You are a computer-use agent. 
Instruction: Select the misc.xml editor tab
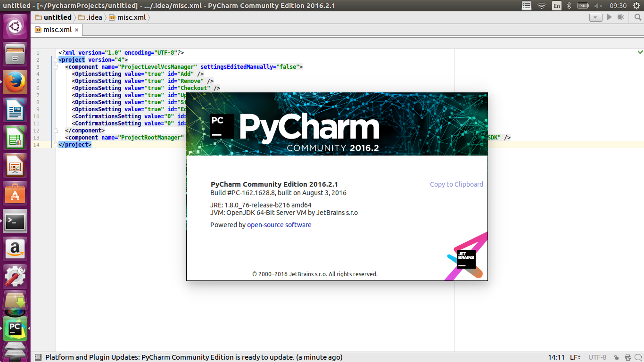point(58,29)
